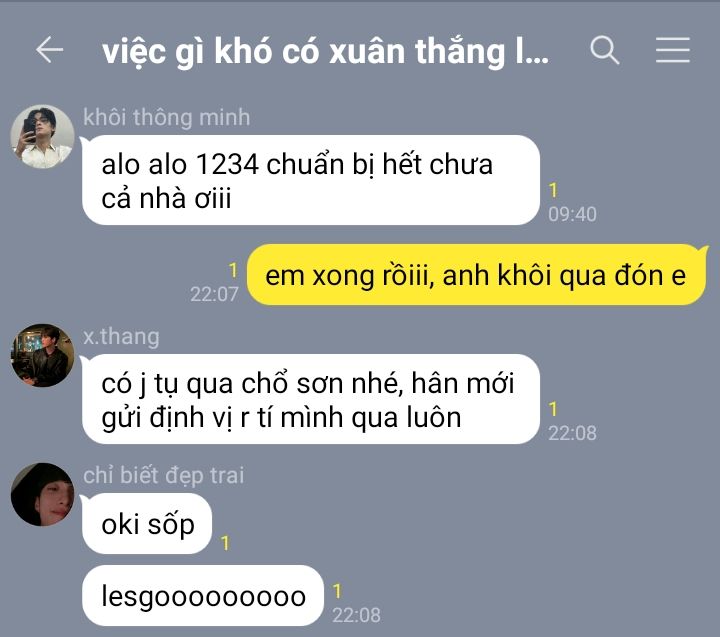Screen dimensions: 720x637
Task: Open khôi thông minh's profile picture
Action: point(42,136)
